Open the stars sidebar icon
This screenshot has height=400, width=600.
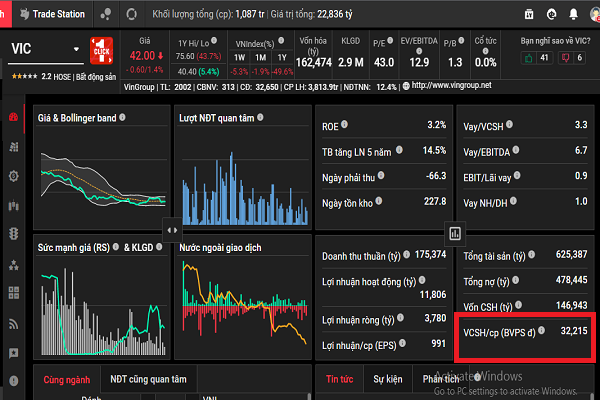13,264
